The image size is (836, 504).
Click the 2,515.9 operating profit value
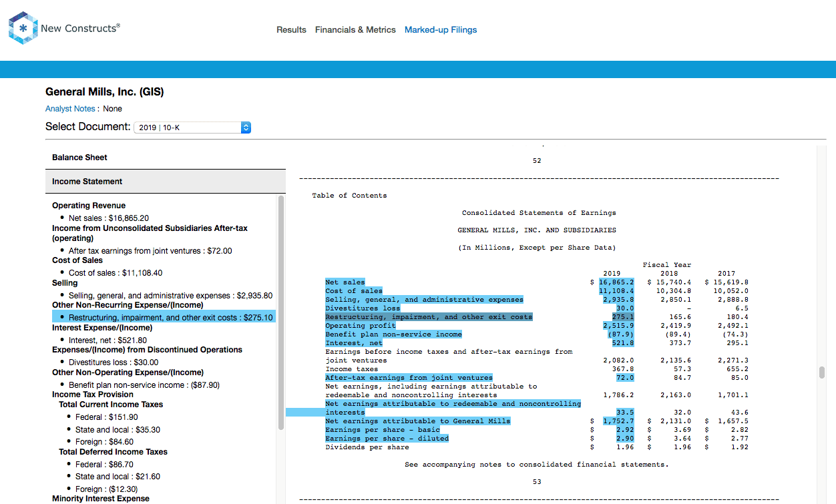pos(618,326)
